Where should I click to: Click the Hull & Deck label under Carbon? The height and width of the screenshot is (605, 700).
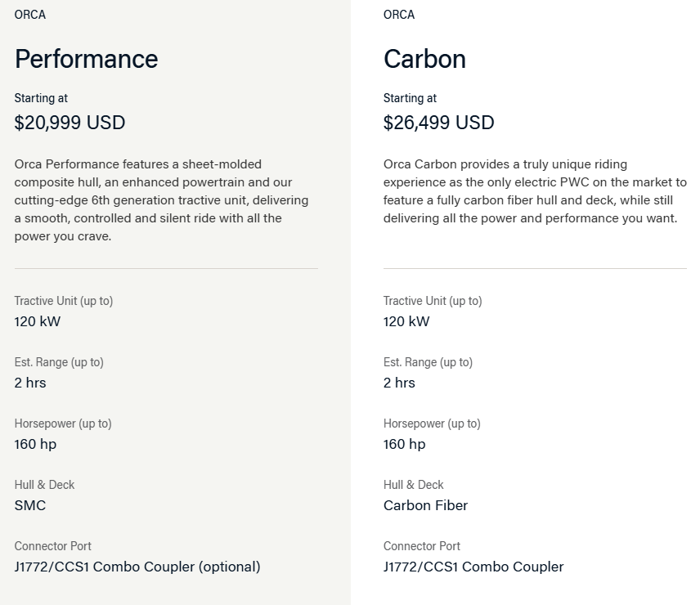point(414,485)
